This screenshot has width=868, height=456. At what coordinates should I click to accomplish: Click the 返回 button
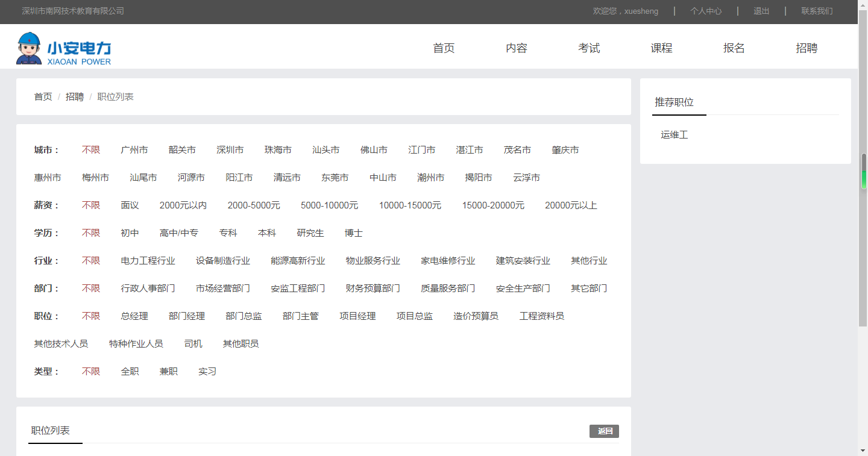coord(604,431)
